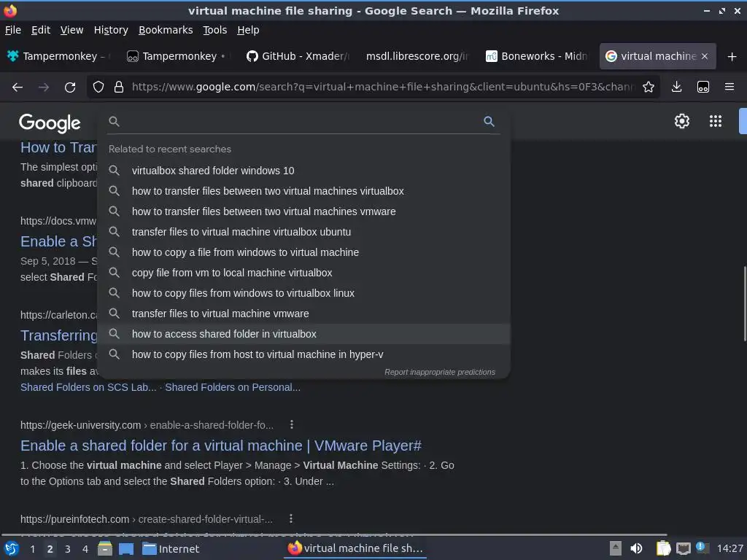The width and height of the screenshot is (747, 560).
Task: Switch to workspace 3 in taskbar
Action: [x=68, y=549]
